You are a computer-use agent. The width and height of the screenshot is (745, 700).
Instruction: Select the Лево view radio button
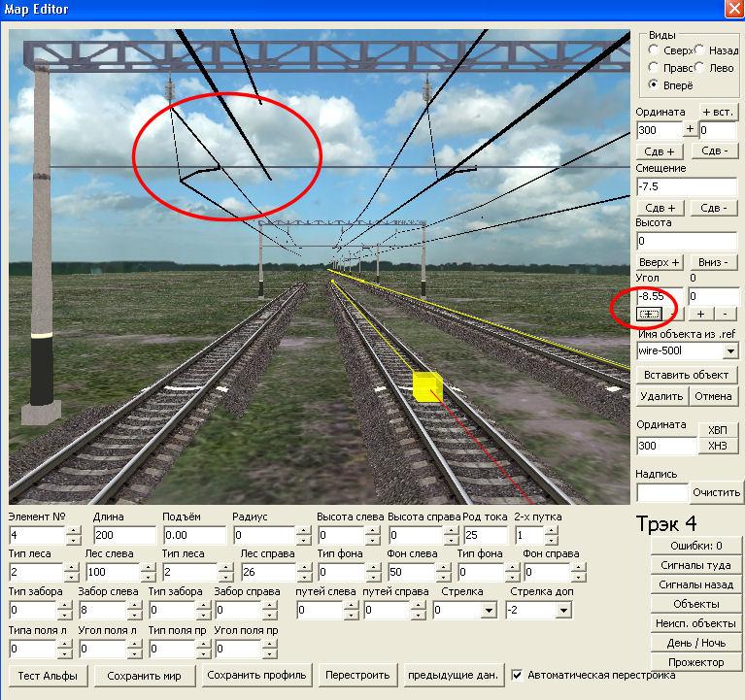(700, 68)
